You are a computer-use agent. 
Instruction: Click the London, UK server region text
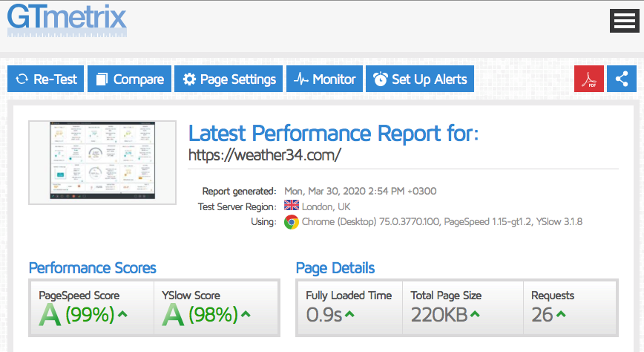[x=326, y=206]
